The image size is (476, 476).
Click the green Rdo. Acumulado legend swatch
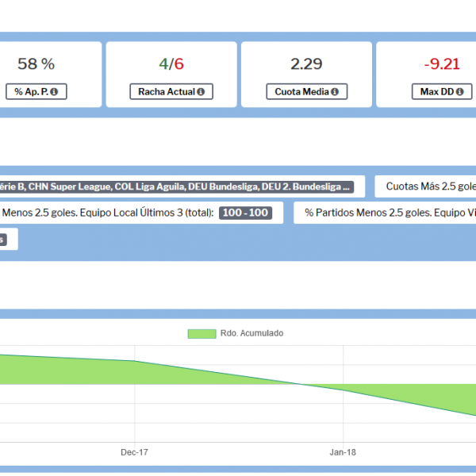tap(202, 333)
